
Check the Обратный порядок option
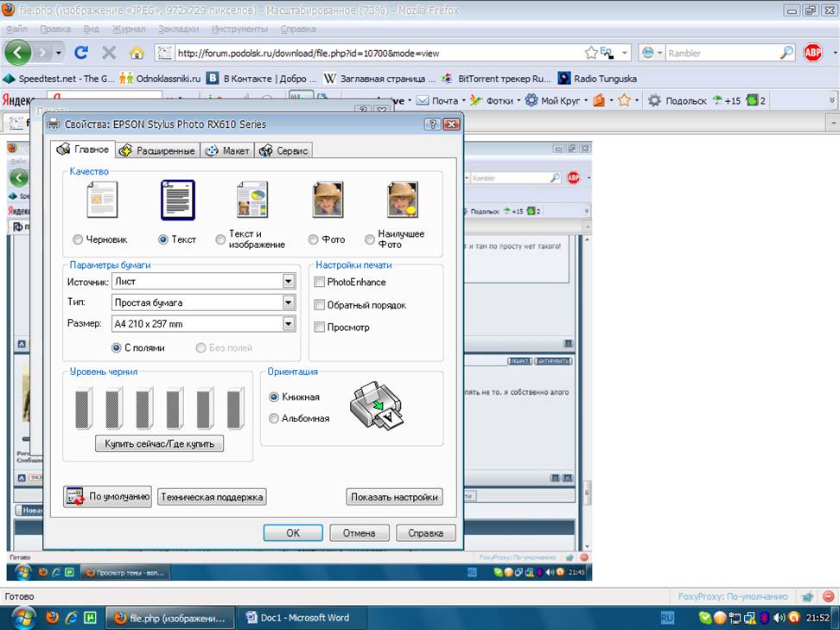[x=320, y=305]
